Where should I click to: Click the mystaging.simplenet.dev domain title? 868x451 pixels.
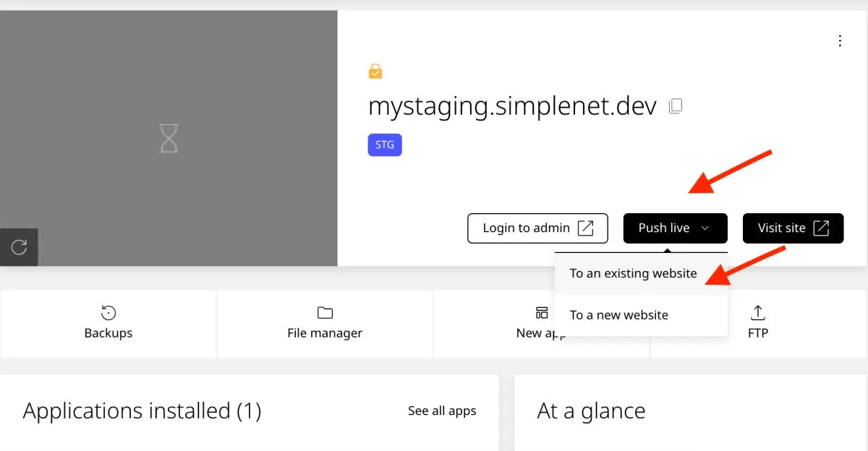(512, 106)
